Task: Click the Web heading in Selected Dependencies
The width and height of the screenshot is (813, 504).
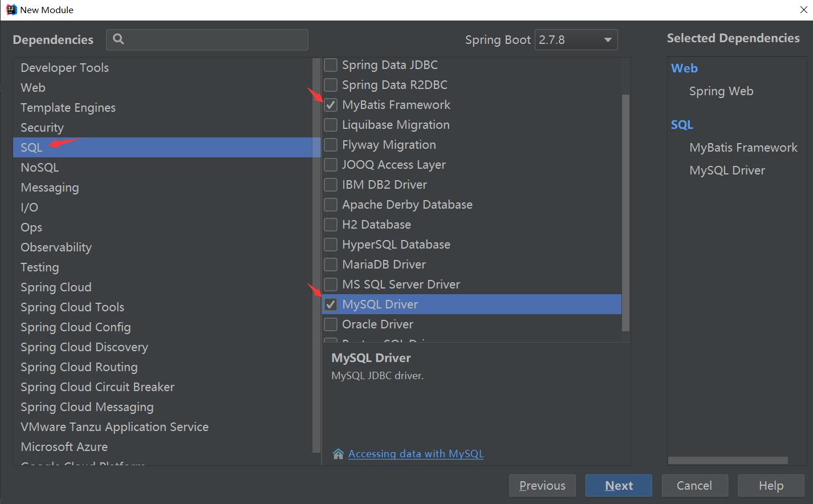Action: [684, 68]
